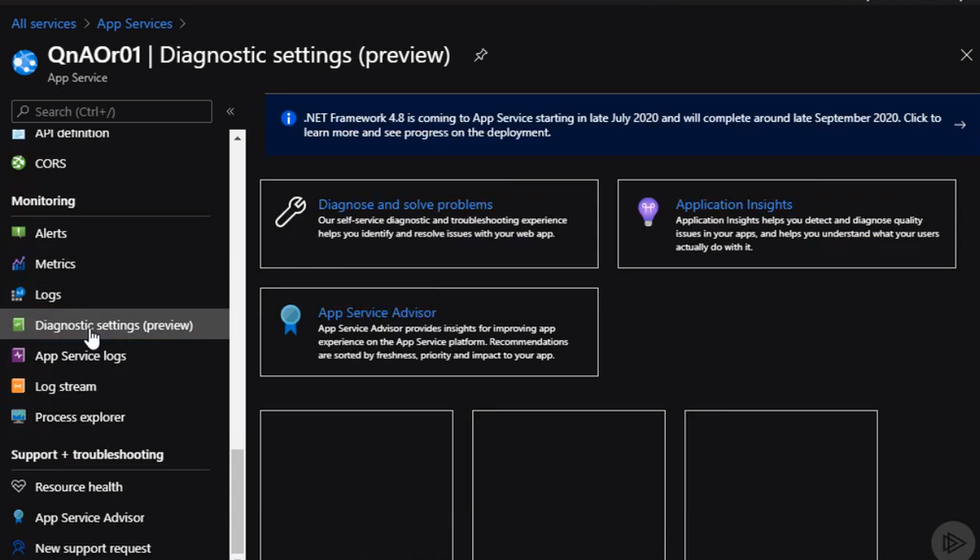
Task: Click the play logo button at bottom right
Action: [953, 541]
